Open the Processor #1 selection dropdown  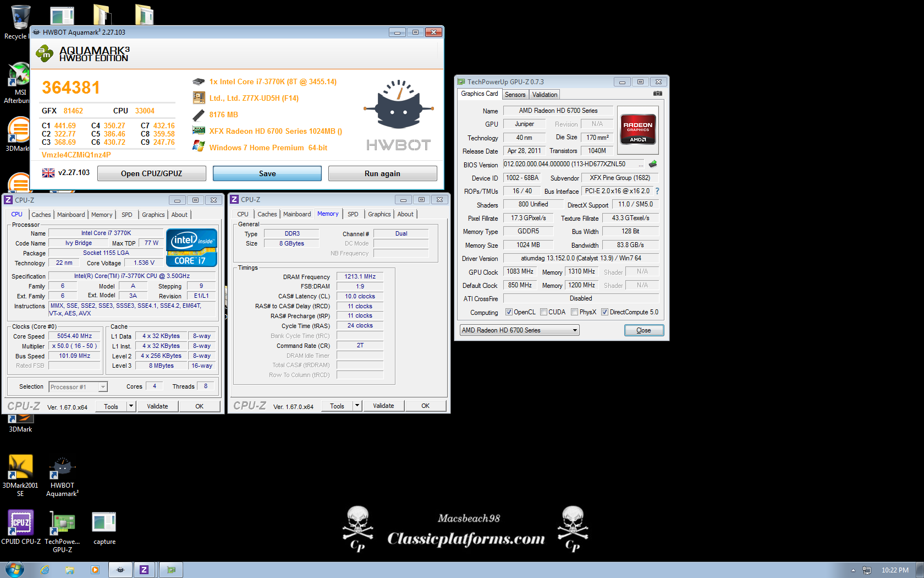(78, 387)
